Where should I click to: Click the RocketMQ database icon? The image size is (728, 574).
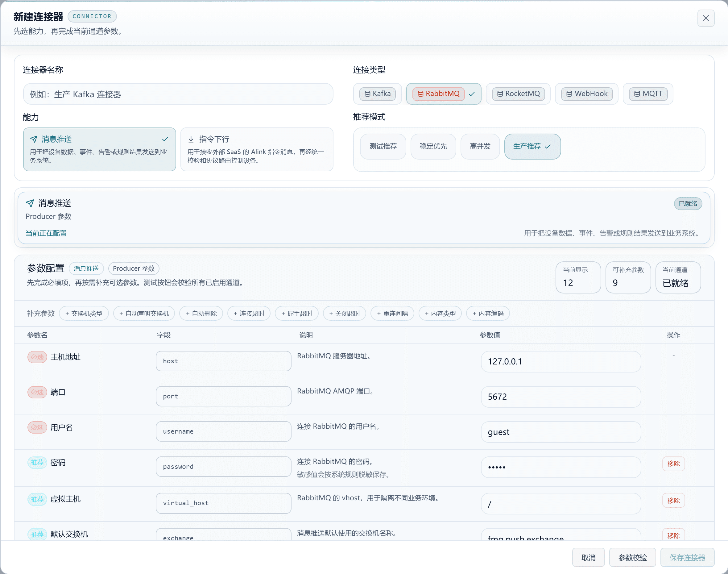click(500, 94)
